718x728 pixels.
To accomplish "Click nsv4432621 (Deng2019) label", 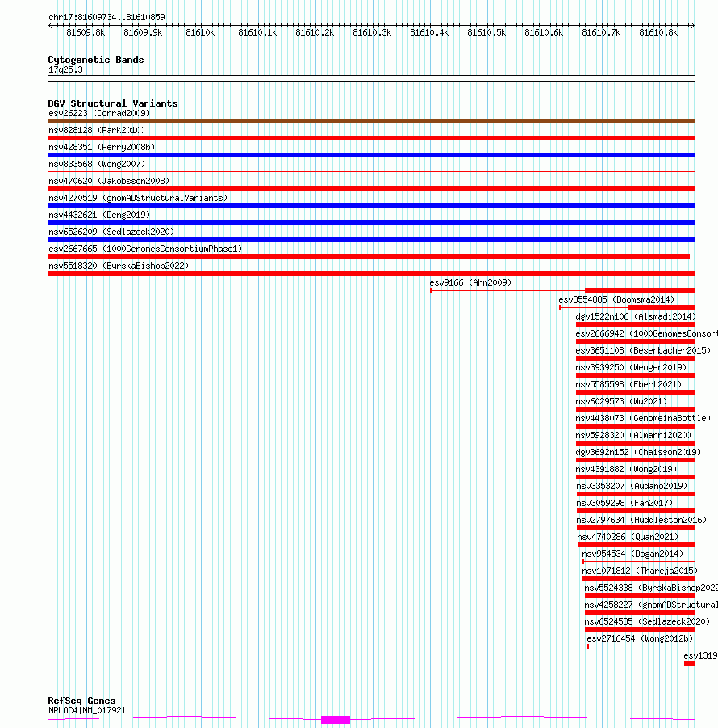I will pyautogui.click(x=99, y=215).
